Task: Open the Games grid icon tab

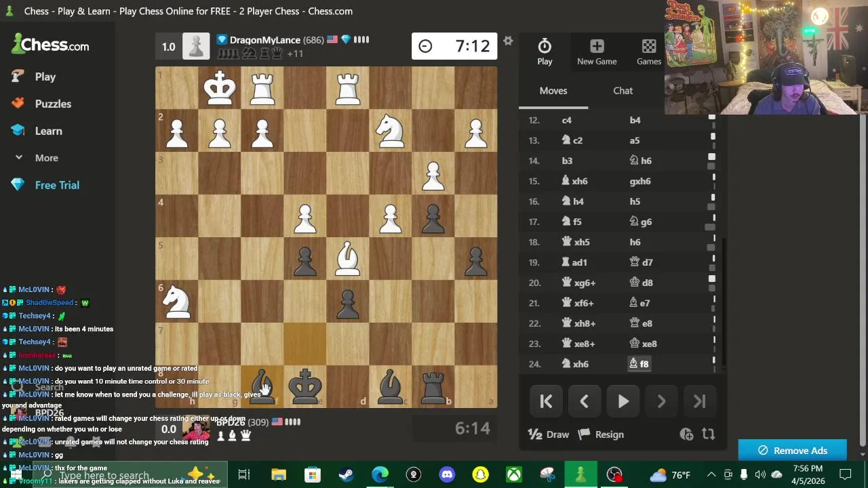Action: (x=649, y=52)
